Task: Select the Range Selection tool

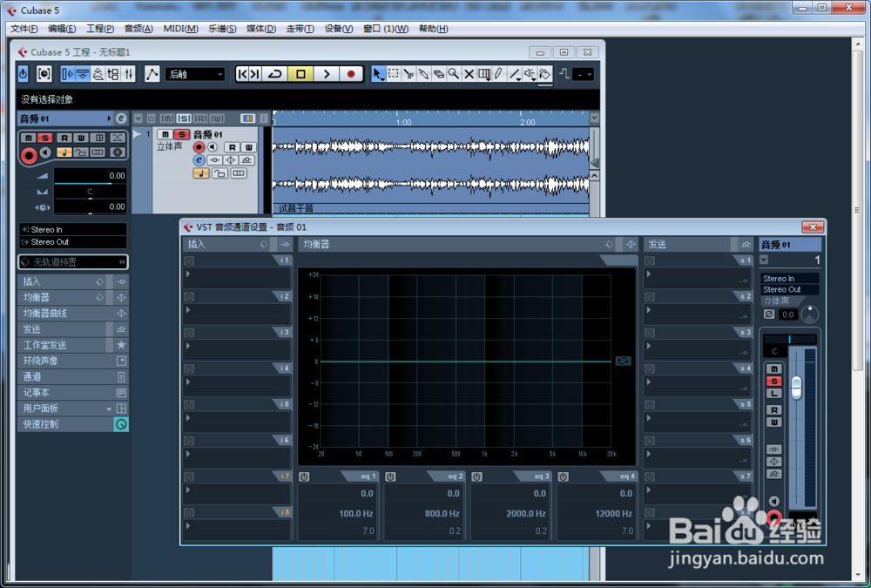Action: click(x=394, y=74)
